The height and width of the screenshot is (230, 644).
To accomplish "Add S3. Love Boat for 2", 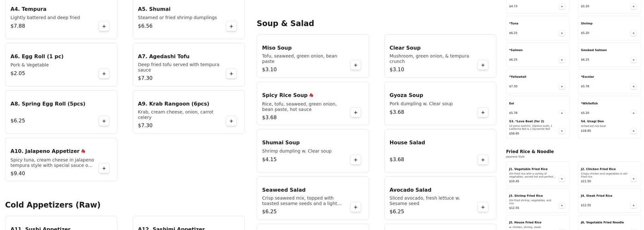I will click(562, 131).
